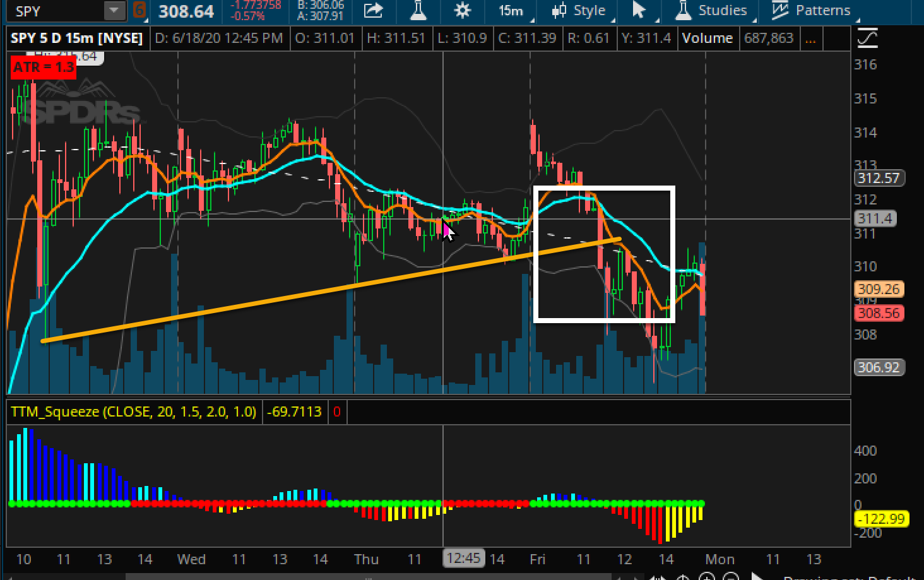Click the orange 309.26 price bubble
The image size is (924, 580).
(879, 289)
